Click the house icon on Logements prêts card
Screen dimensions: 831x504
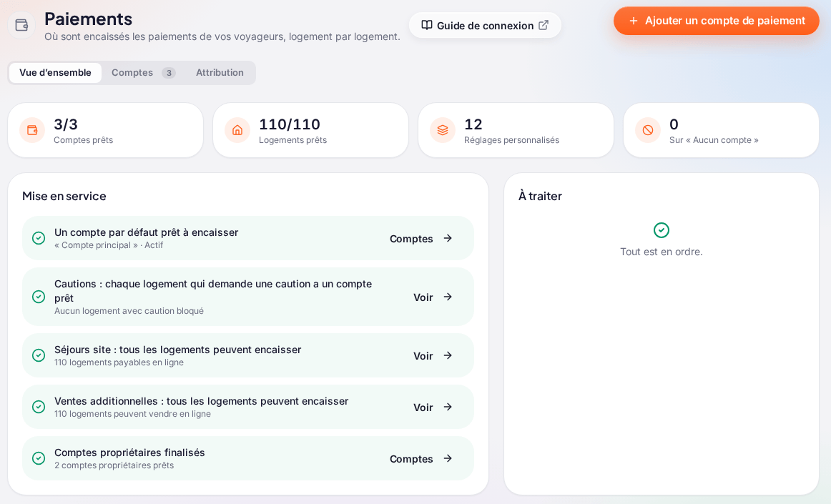click(237, 130)
